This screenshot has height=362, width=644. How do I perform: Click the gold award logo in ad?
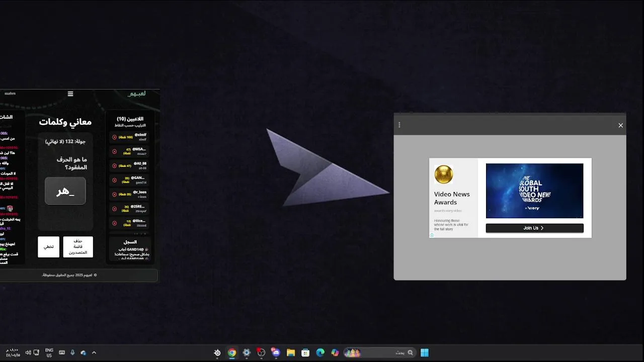444,174
